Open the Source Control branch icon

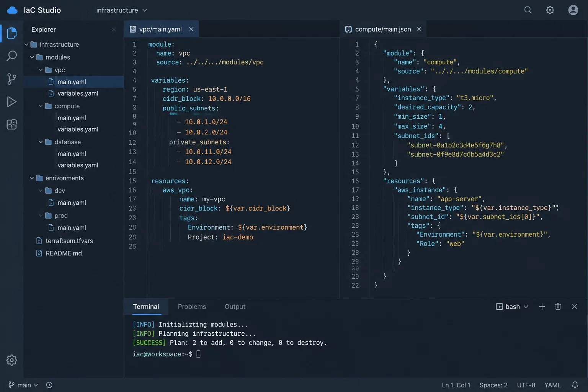(x=12, y=79)
